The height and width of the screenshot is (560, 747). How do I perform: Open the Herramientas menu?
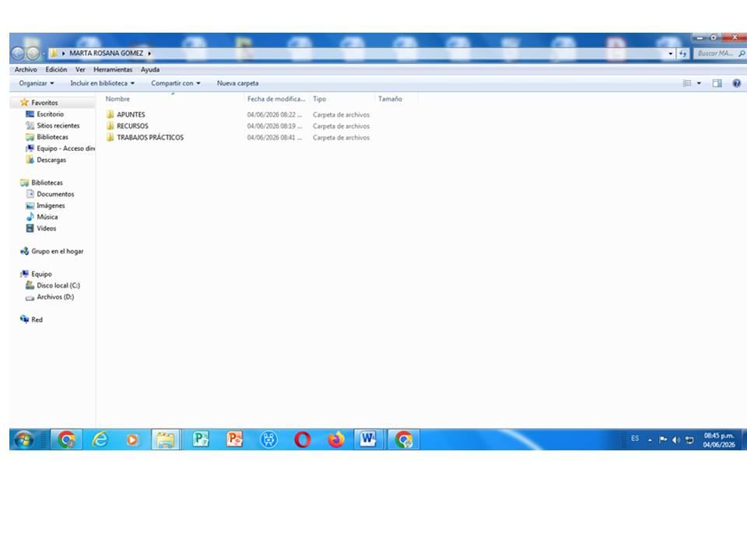113,69
